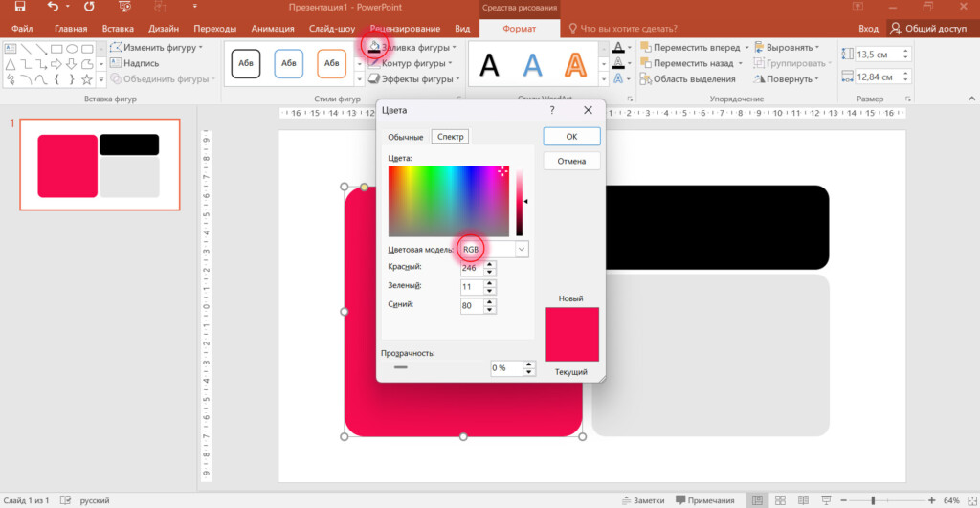Start Slide Show icon in status bar
The image size is (980, 508).
[826, 500]
